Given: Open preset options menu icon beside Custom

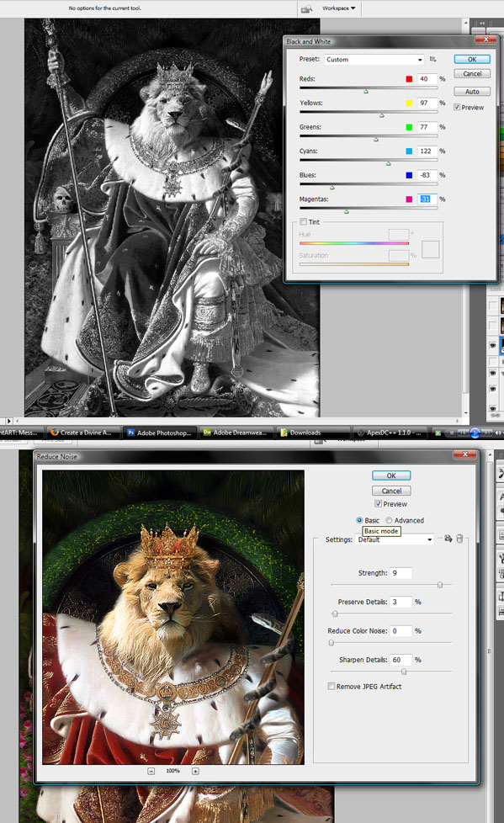Looking at the screenshot, I should point(432,59).
